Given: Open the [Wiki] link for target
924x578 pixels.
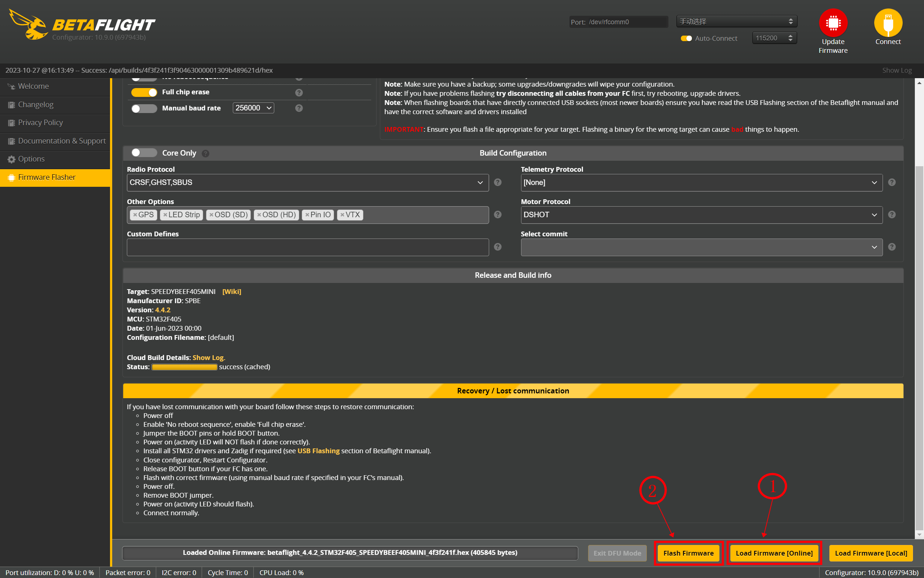Looking at the screenshot, I should 231,292.
